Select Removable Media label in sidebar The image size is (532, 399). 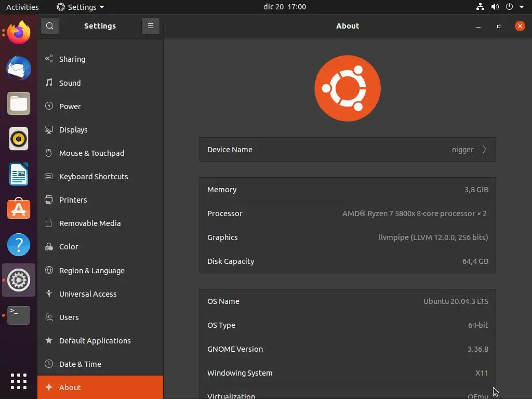tap(90, 223)
